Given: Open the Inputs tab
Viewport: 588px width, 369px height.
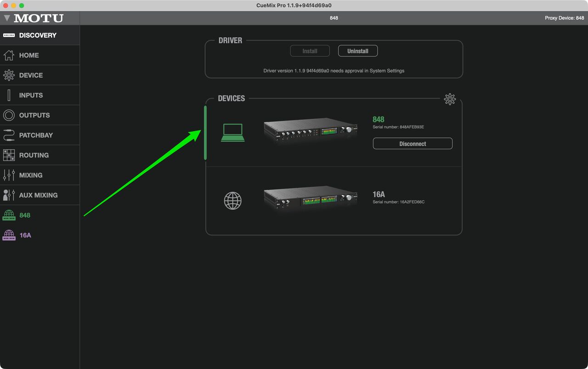Looking at the screenshot, I should point(40,95).
